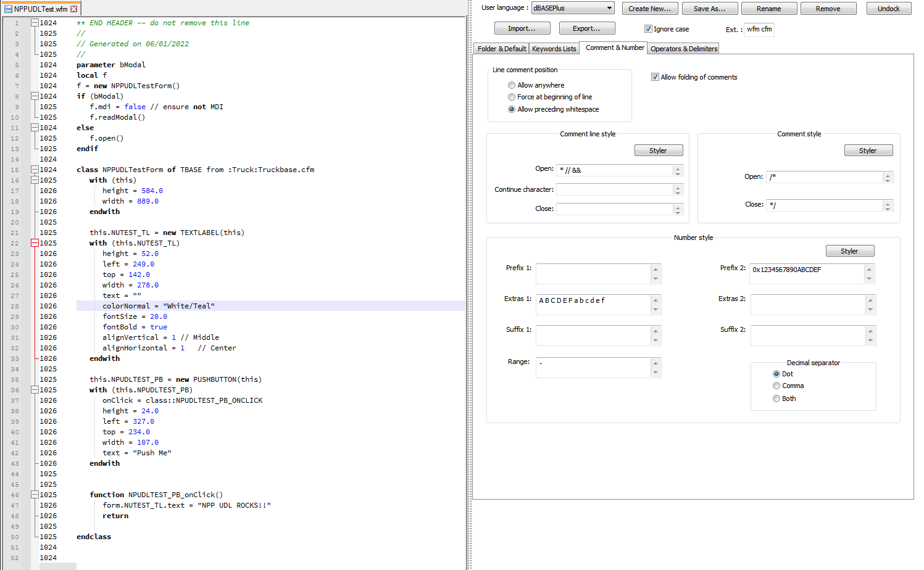Viewport: 924px width, 570px height.
Task: Toggle the Ignore case checkbox
Action: click(x=648, y=29)
